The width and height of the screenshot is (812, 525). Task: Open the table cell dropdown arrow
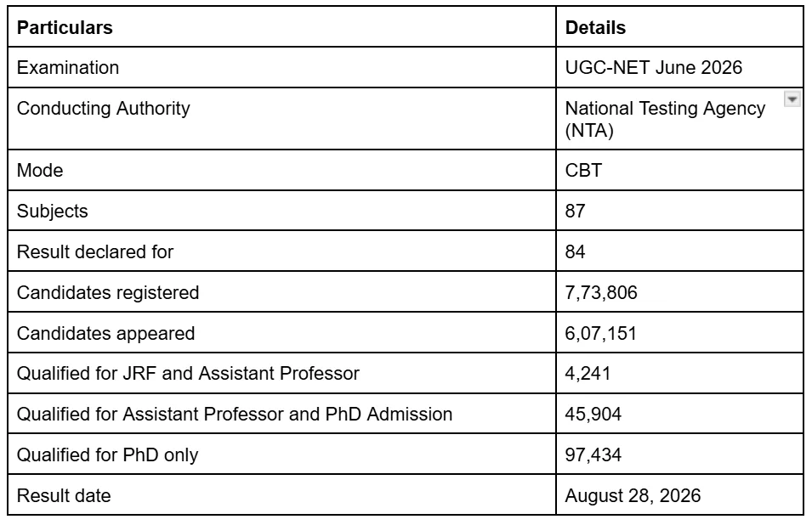tap(792, 99)
